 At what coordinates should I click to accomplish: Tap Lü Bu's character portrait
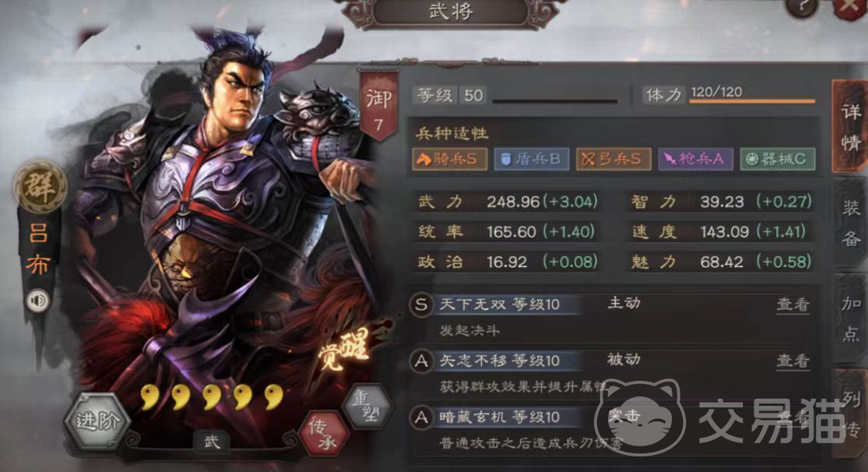pyautogui.click(x=221, y=222)
